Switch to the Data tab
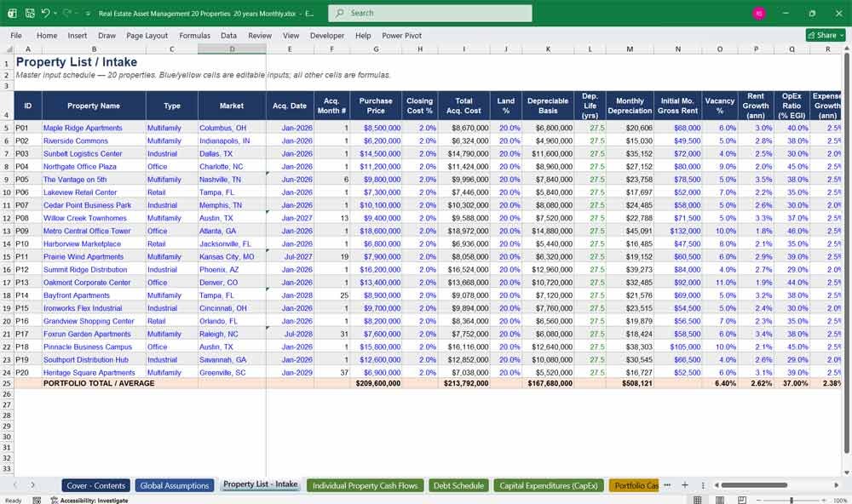This screenshot has height=504, width=852. (228, 35)
